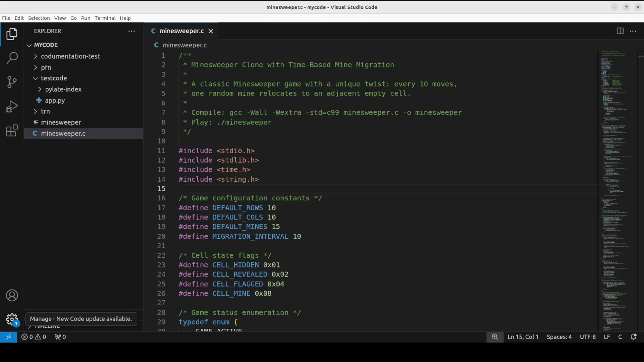Screen dimensions: 644x362
Task: Click the Split Editor Right icon
Action: click(x=620, y=31)
